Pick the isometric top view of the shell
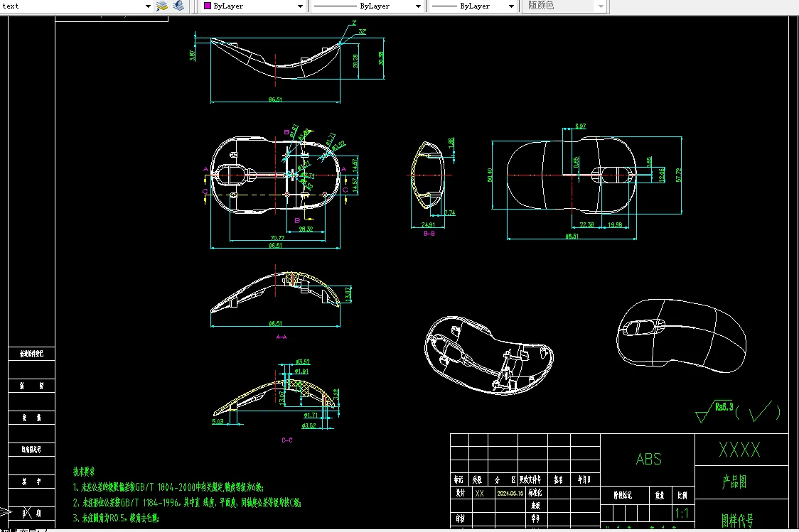The height and width of the screenshot is (532, 799). pos(681,335)
